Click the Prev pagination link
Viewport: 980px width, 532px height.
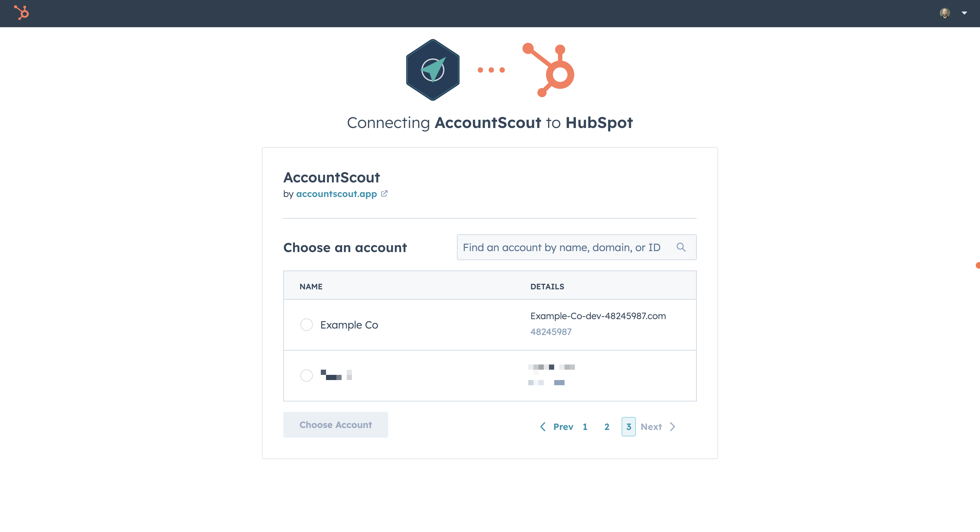(x=563, y=427)
